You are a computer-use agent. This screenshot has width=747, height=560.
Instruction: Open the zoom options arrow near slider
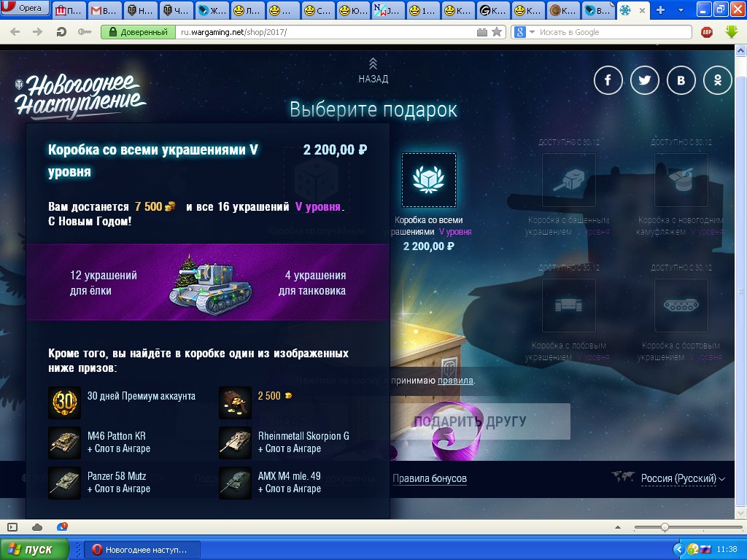pos(618,527)
